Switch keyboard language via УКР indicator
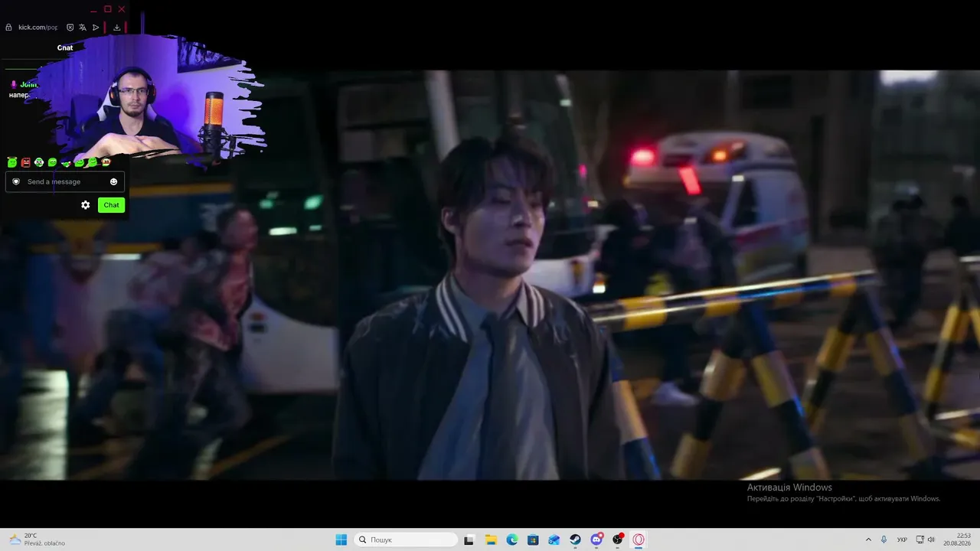Screen dimensions: 980x551 pos(902,540)
